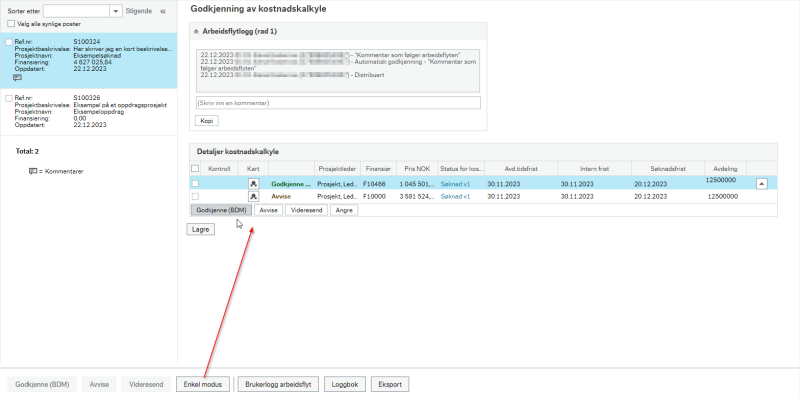
Task: Click Avvise in bottom bar
Action: click(99, 384)
